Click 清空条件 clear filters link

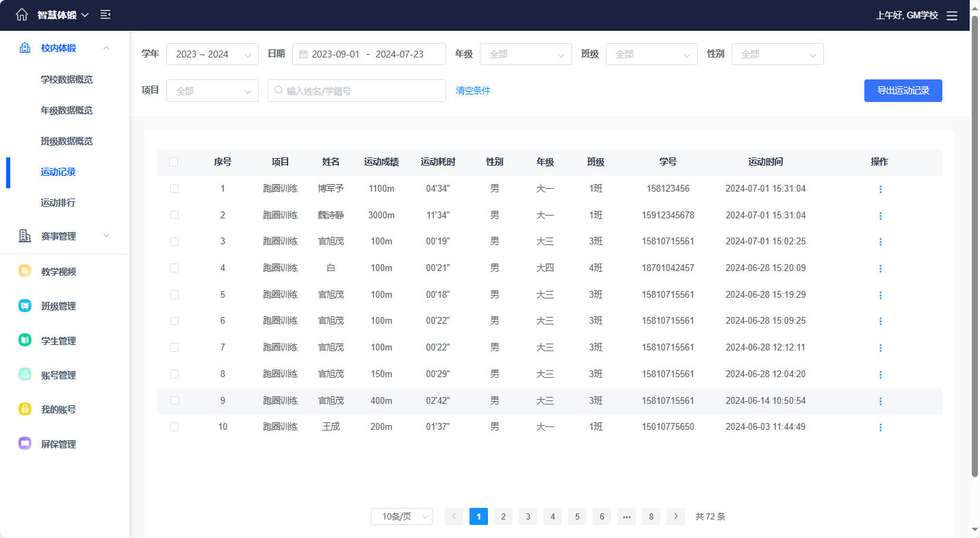pos(473,90)
